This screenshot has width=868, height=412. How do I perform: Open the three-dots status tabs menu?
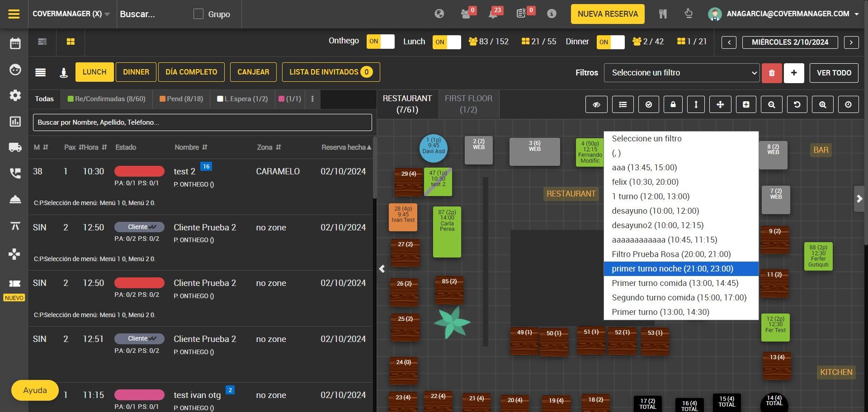(x=312, y=99)
